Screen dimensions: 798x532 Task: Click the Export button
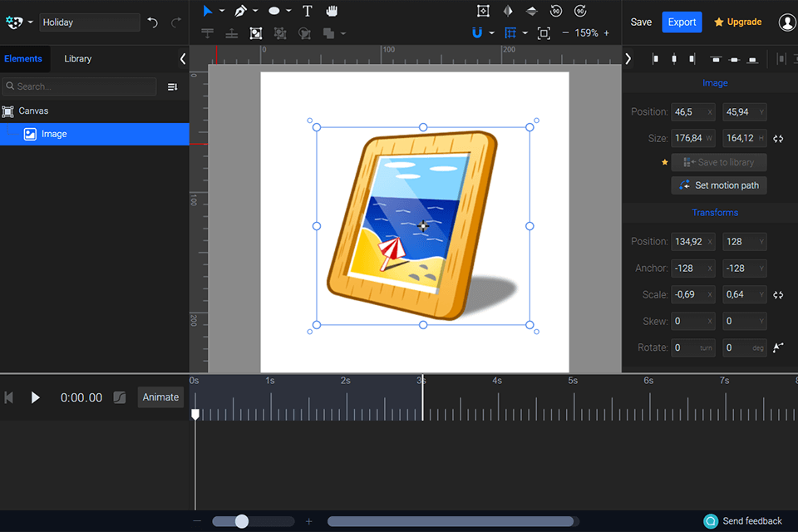click(682, 22)
